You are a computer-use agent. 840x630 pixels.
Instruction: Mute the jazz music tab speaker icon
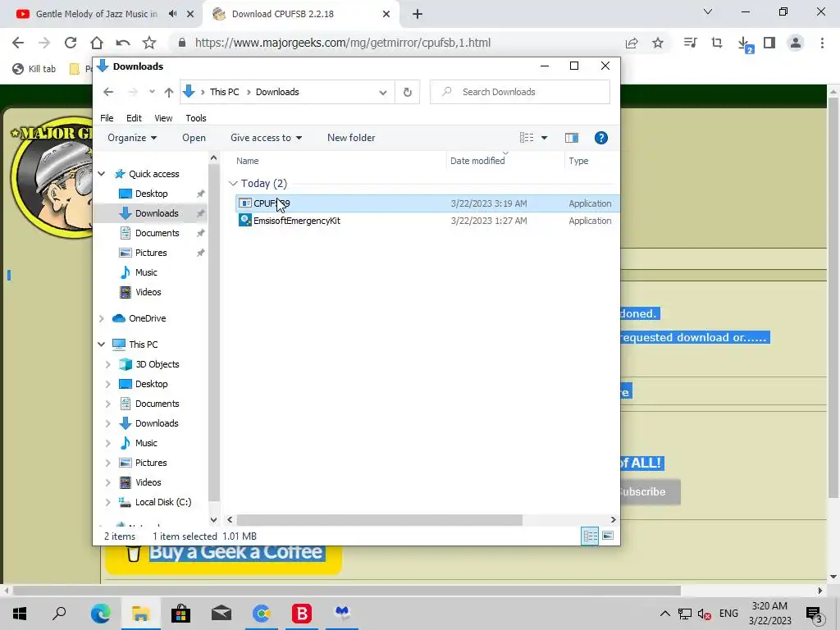pos(172,14)
